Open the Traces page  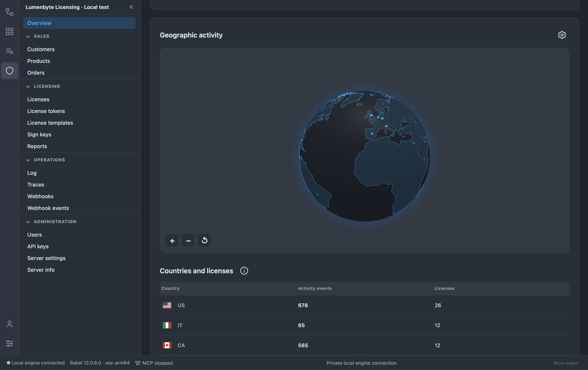coord(36,185)
